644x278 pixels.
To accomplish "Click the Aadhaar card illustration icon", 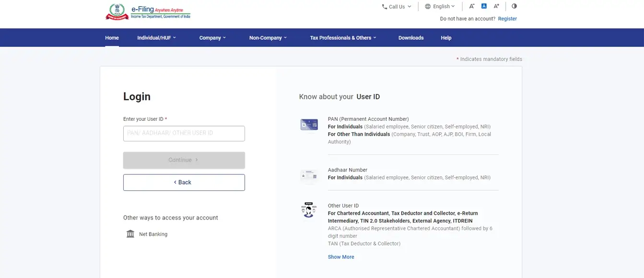I will 309,175.
